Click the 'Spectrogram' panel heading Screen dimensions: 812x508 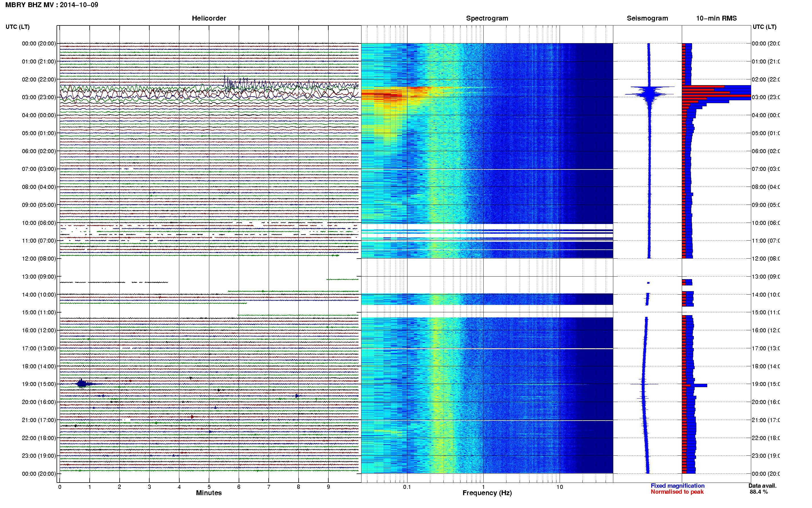(487, 18)
